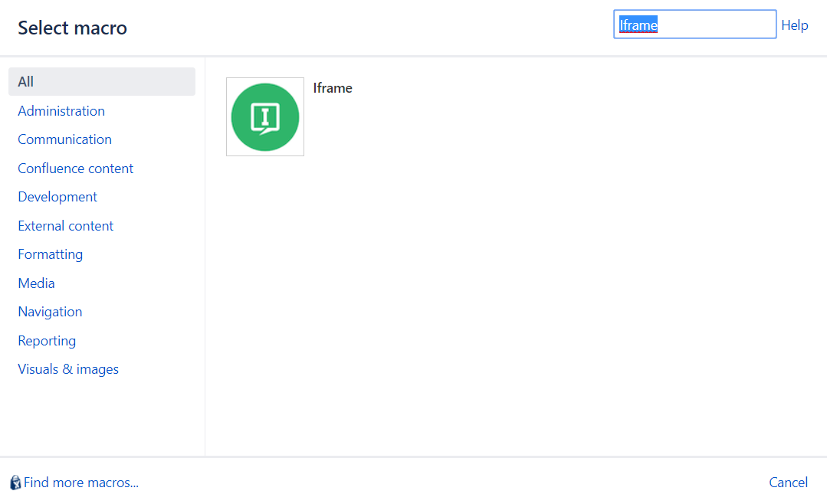This screenshot has height=504, width=827.
Task: Select the Iframe macro title text
Action: (333, 88)
